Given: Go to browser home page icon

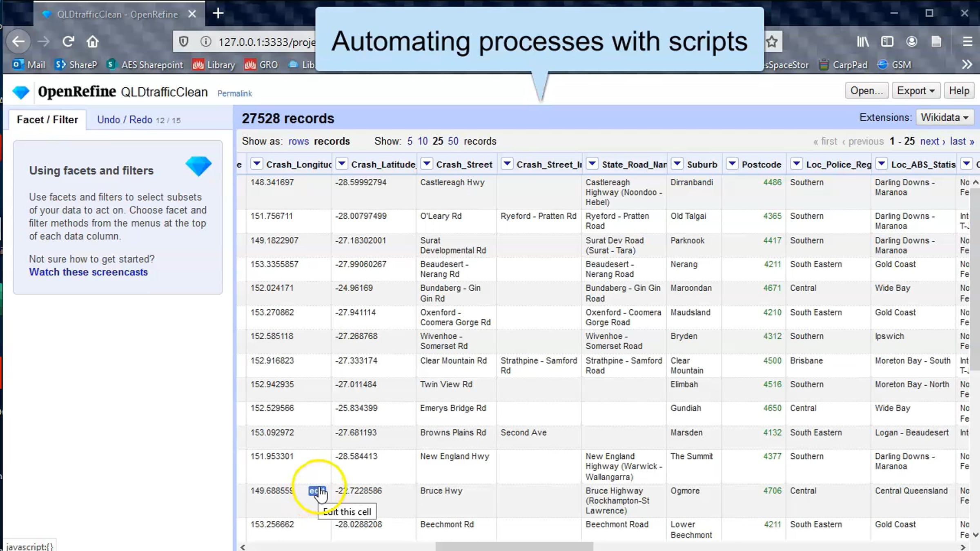Looking at the screenshot, I should coord(93,42).
